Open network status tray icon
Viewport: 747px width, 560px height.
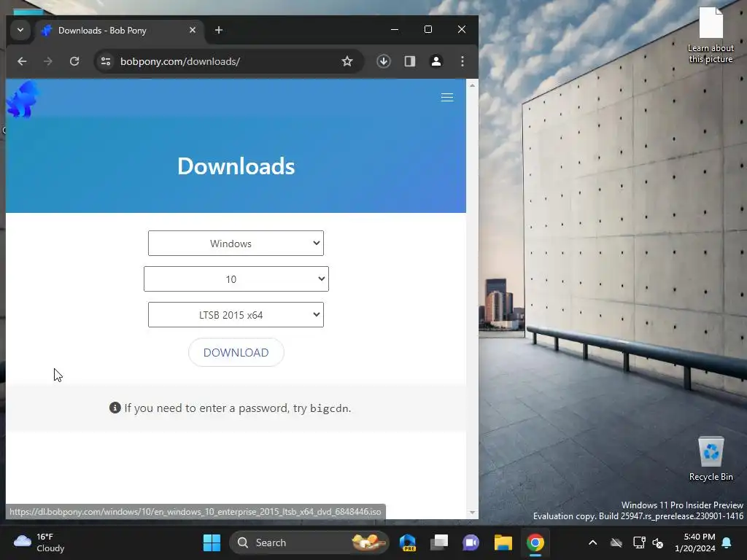point(639,542)
